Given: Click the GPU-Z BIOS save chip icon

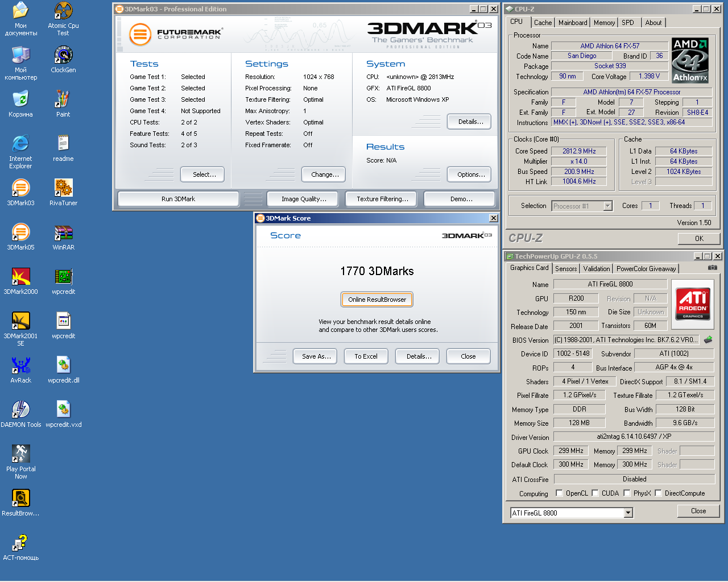Looking at the screenshot, I should coord(708,340).
